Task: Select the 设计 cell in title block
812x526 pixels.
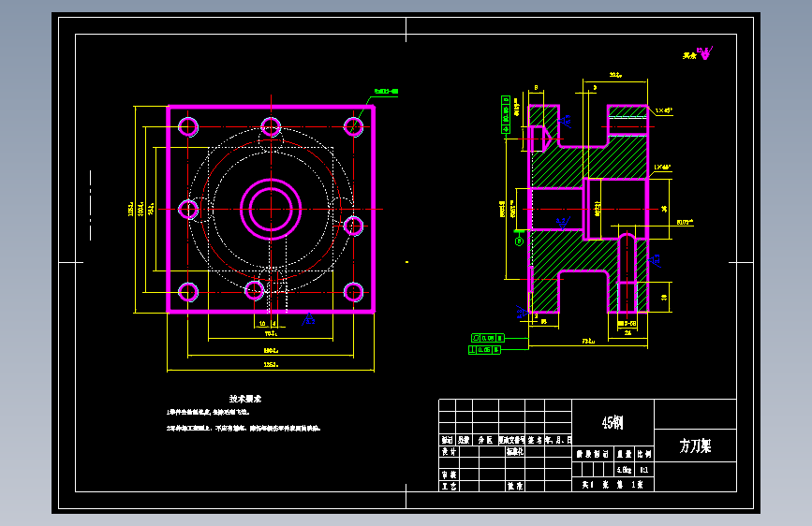Action: (x=449, y=451)
